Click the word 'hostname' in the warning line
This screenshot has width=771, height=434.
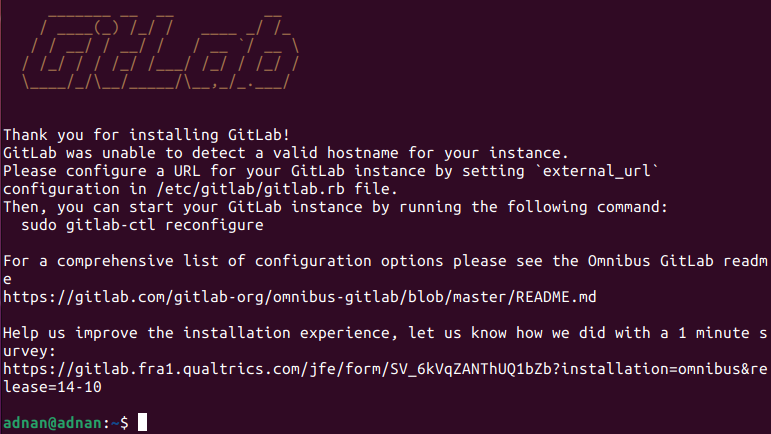tap(362, 153)
